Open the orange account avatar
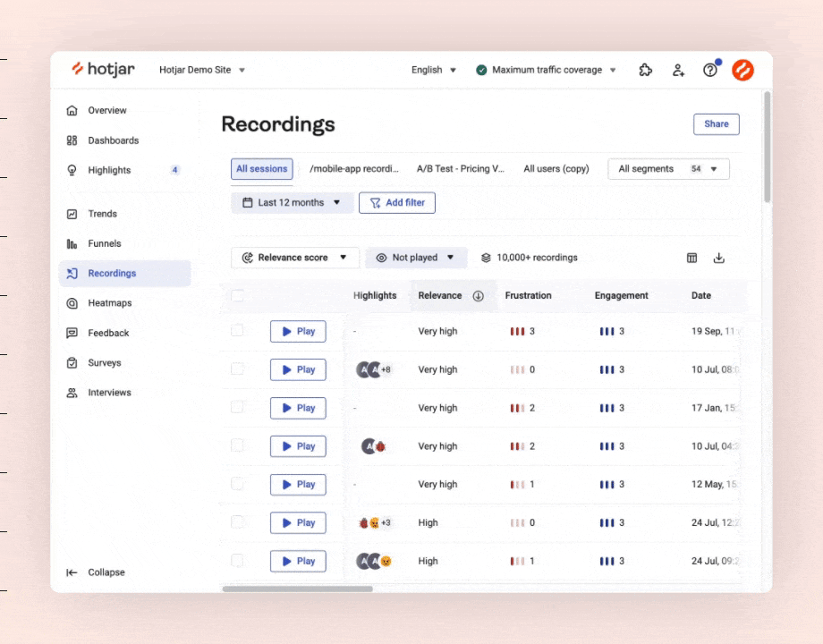823x644 pixels. 742,70
